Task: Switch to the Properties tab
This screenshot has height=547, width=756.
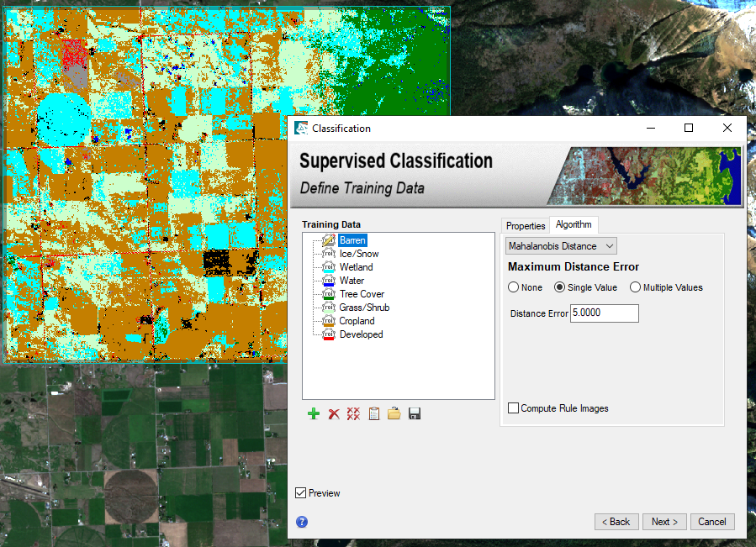Action: click(526, 226)
